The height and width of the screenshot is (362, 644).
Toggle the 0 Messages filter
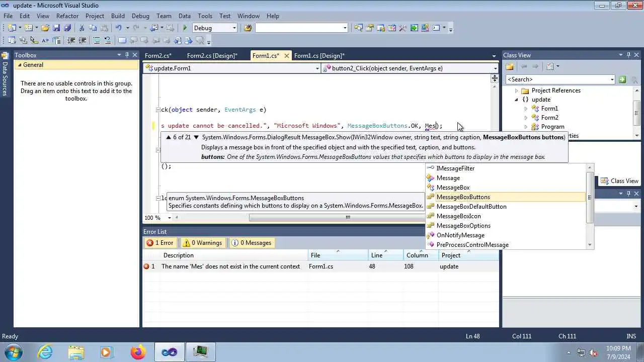point(252,243)
